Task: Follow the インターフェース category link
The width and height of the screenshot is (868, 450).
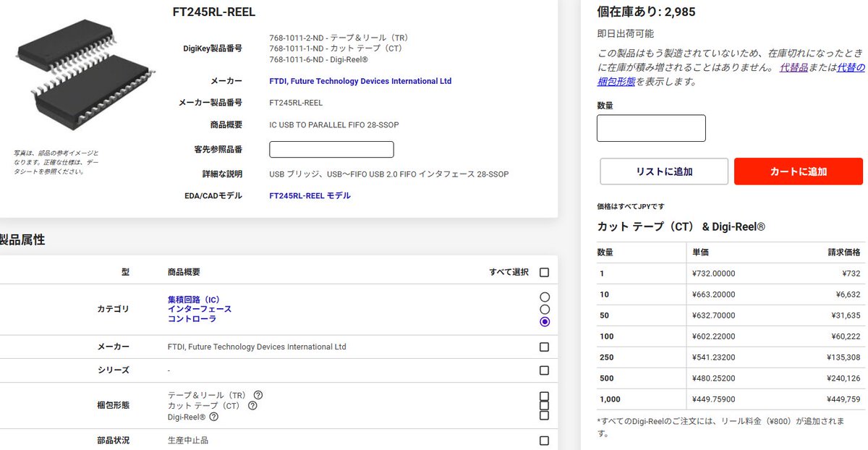Action: tap(200, 309)
